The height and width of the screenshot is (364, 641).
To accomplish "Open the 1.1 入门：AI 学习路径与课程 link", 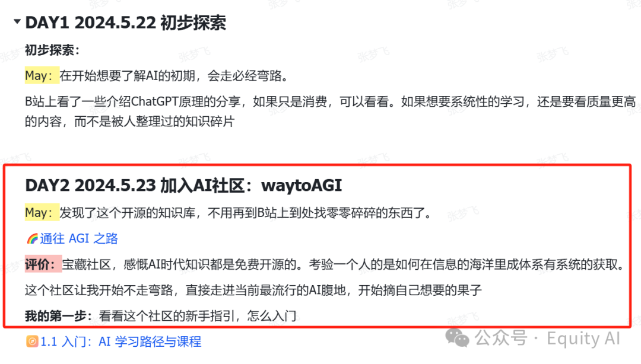I will click(120, 341).
